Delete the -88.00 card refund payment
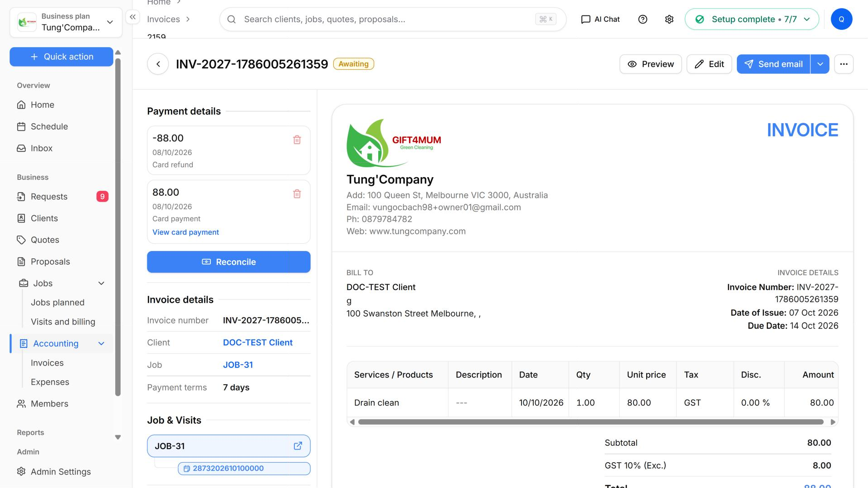This screenshot has width=868, height=488. point(297,140)
